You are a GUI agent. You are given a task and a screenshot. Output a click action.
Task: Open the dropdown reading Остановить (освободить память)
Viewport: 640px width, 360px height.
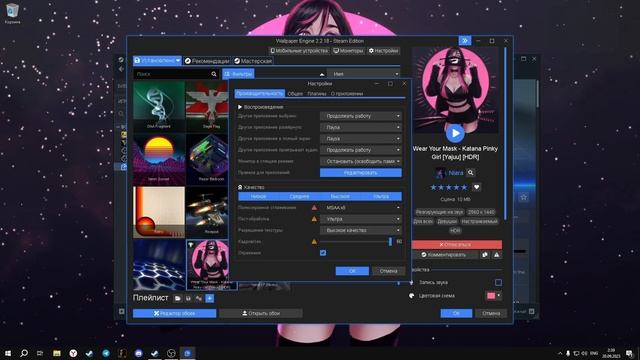(x=361, y=161)
